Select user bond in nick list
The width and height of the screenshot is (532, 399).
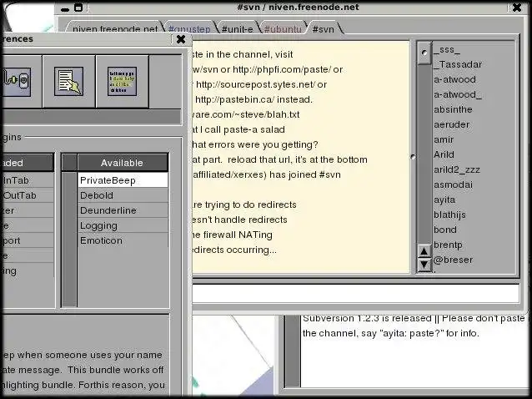[x=444, y=230]
